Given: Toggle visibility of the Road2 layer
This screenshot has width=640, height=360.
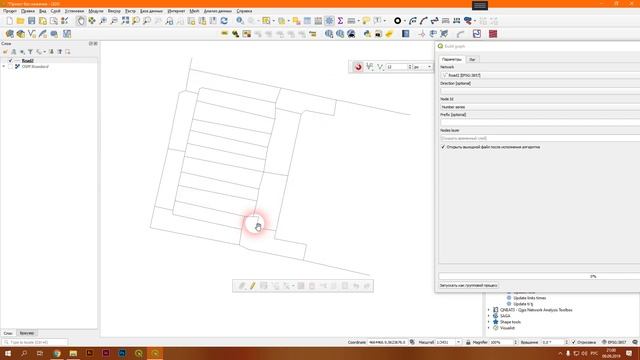Looking at the screenshot, I should pyautogui.click(x=11, y=60).
